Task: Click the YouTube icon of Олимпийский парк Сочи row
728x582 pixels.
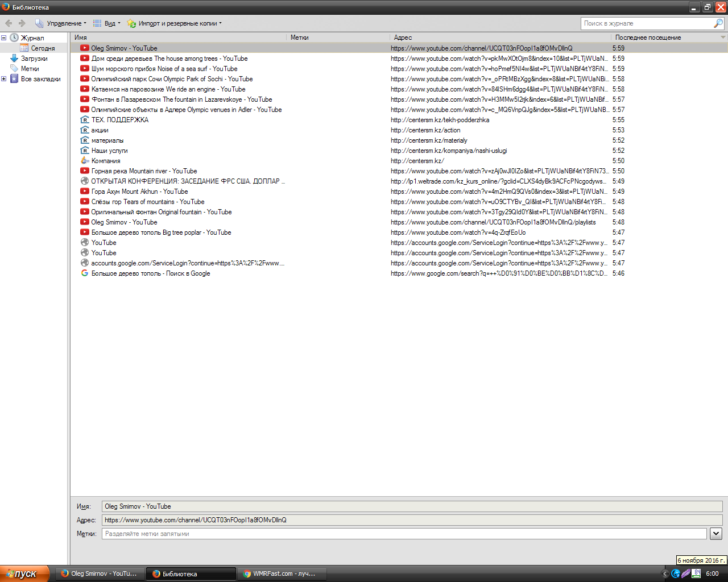Action: (x=85, y=79)
